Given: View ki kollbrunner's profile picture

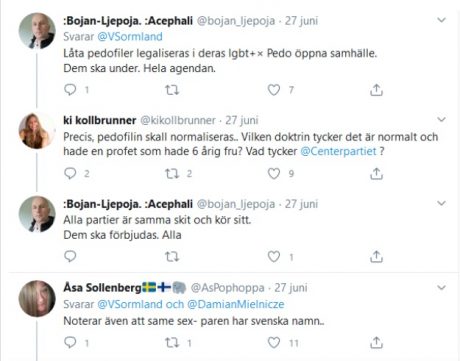Looking at the screenshot, I should (37, 130).
